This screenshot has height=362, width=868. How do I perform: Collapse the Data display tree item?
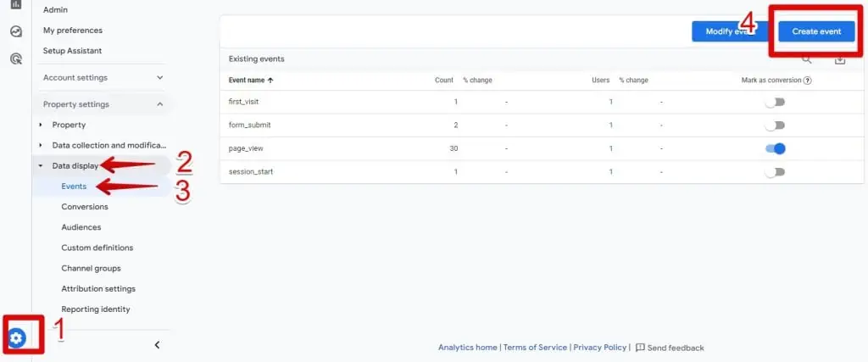(41, 165)
